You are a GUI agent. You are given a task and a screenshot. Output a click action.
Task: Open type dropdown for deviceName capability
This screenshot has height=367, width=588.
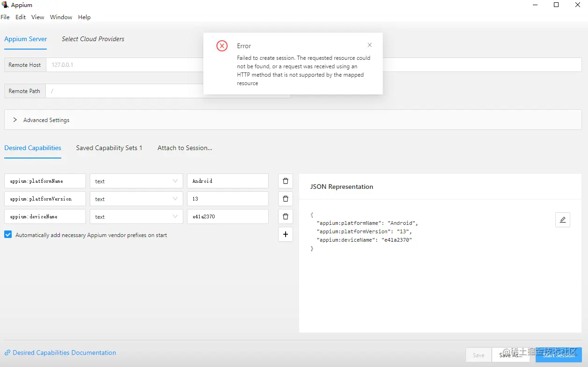coord(136,216)
